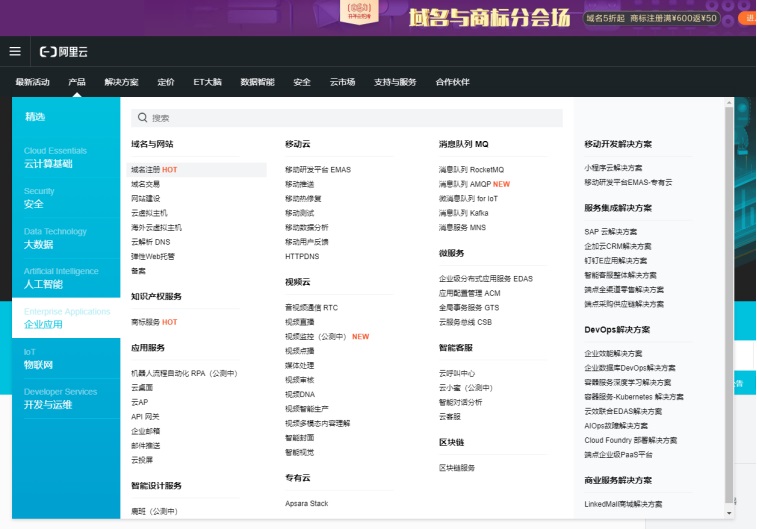Click the 域名注册 HOT link
The height and width of the screenshot is (529, 757).
click(x=154, y=170)
